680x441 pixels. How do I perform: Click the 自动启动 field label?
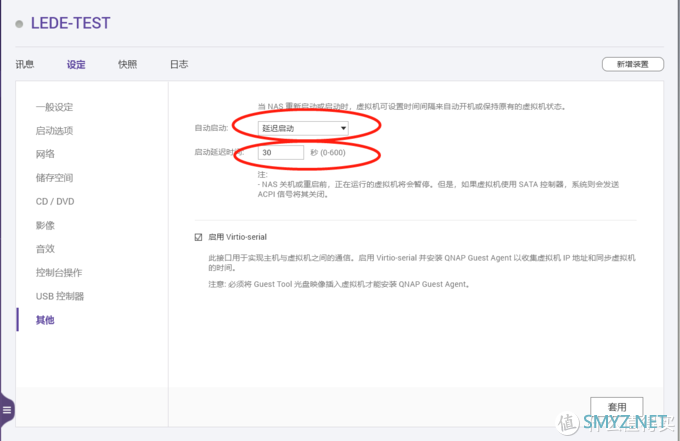[211, 128]
